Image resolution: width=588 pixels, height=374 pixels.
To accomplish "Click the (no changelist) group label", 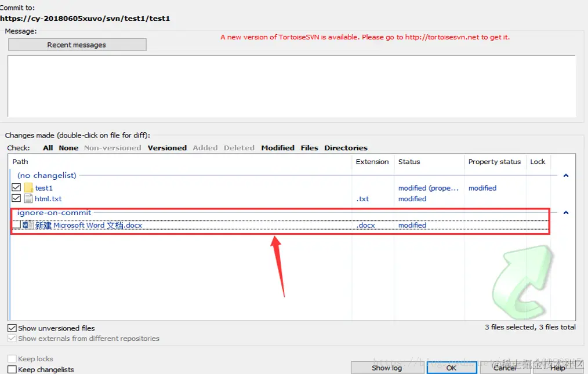I will point(47,175).
